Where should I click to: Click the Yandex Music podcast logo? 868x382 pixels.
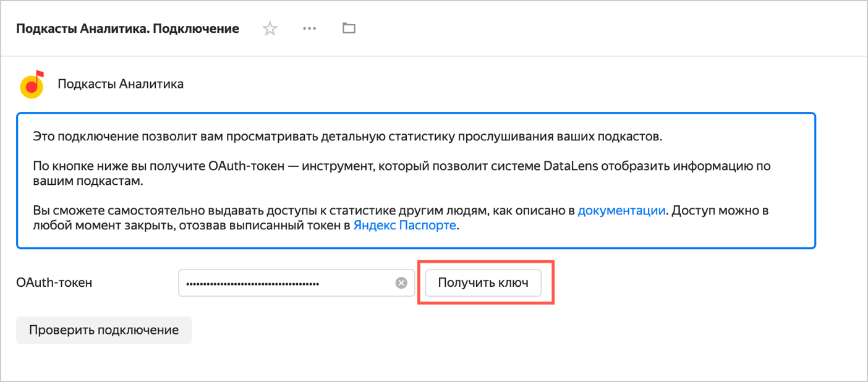tap(32, 84)
